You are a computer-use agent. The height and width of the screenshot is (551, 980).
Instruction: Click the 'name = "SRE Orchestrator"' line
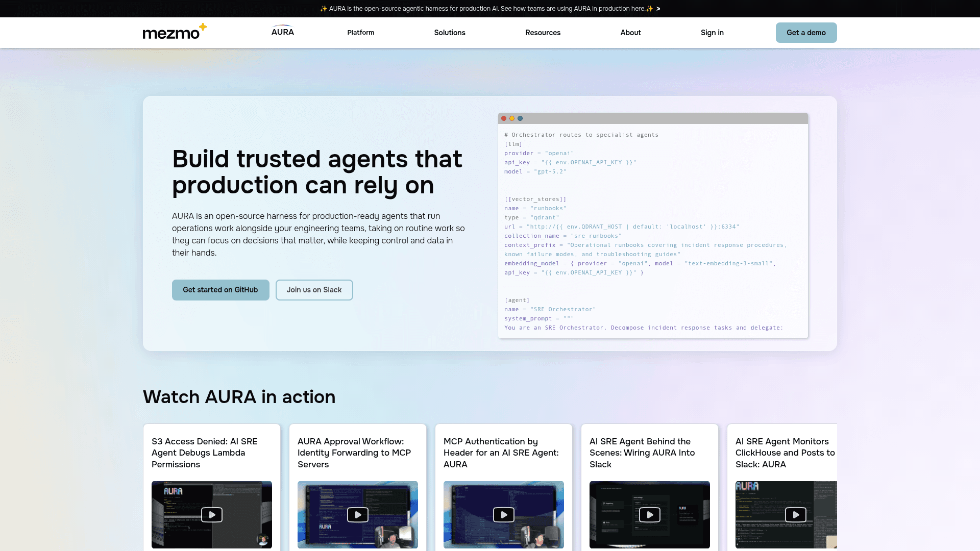click(x=550, y=310)
